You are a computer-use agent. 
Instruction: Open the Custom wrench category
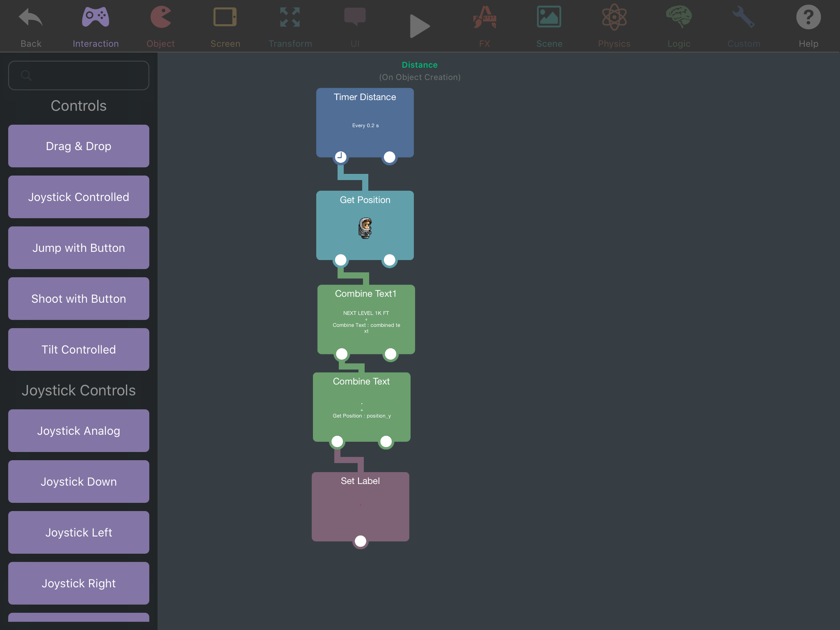[x=744, y=18]
